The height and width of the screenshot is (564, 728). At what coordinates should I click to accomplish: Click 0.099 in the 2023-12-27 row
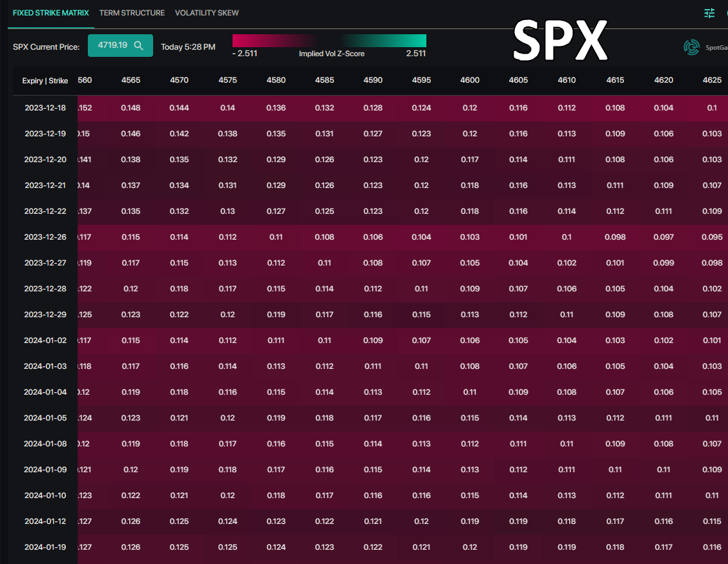pyautogui.click(x=663, y=263)
